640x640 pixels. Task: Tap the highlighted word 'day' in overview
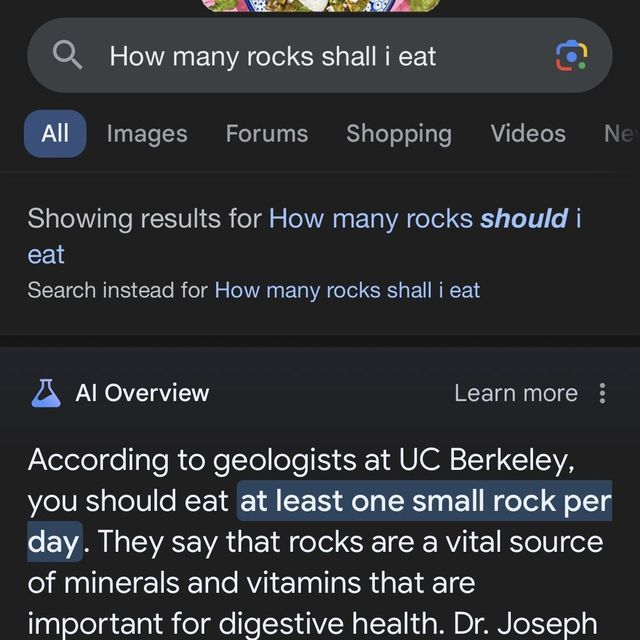click(54, 542)
